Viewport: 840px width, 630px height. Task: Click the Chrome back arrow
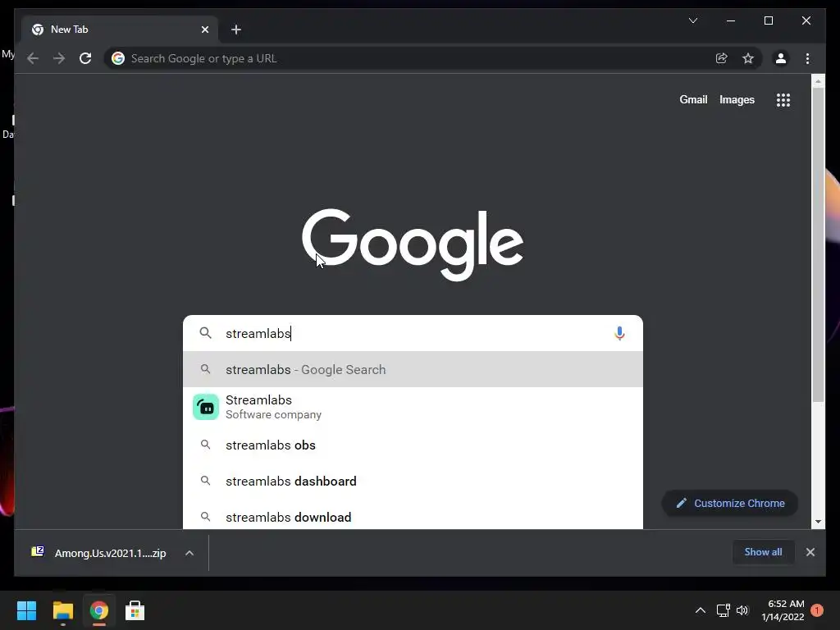[33, 58]
